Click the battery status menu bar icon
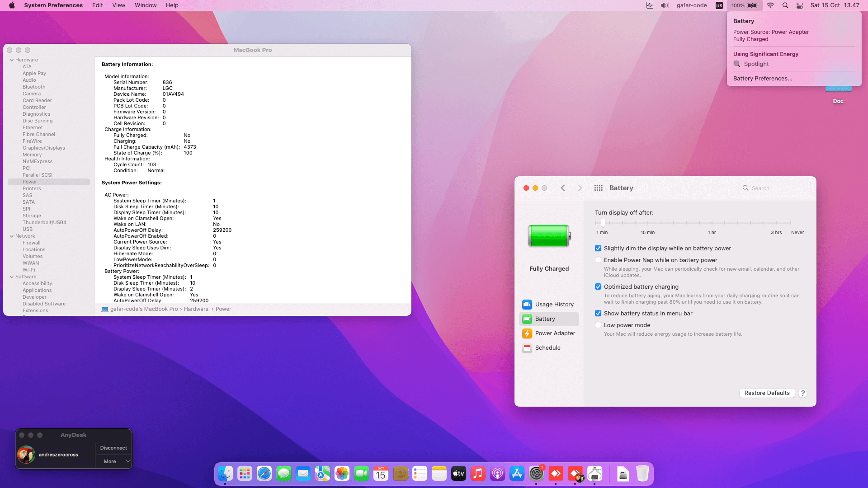 (752, 5)
